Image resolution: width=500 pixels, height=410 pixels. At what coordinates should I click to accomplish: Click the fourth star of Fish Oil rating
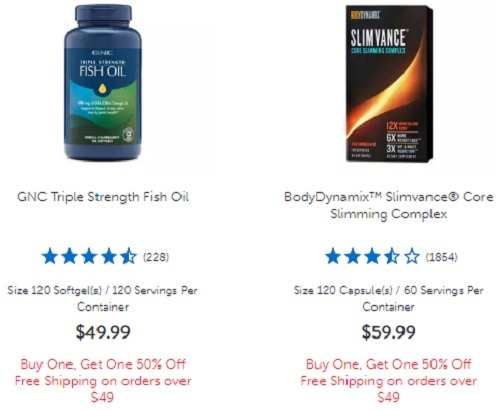pos(109,257)
